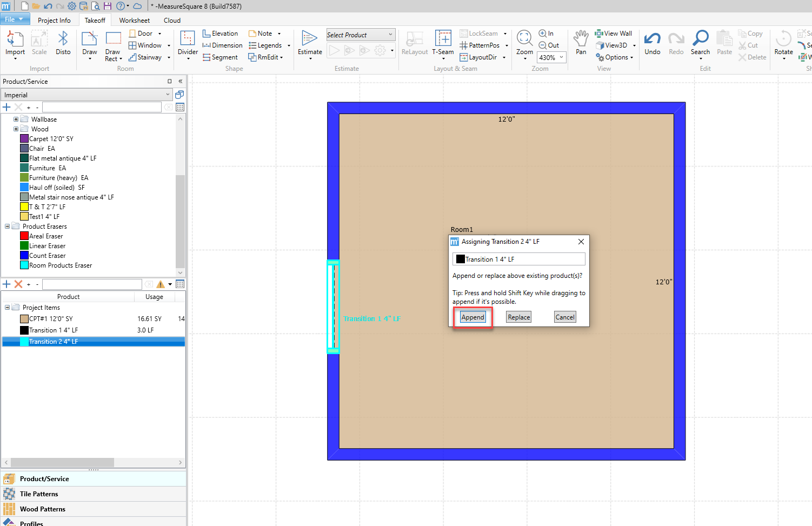
Task: Select Transition 1 4" LF project item
Action: click(53, 330)
